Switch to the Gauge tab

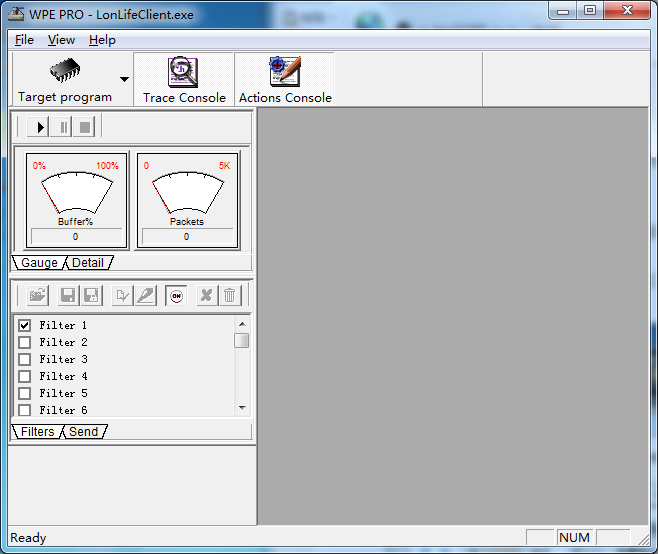tap(39, 263)
